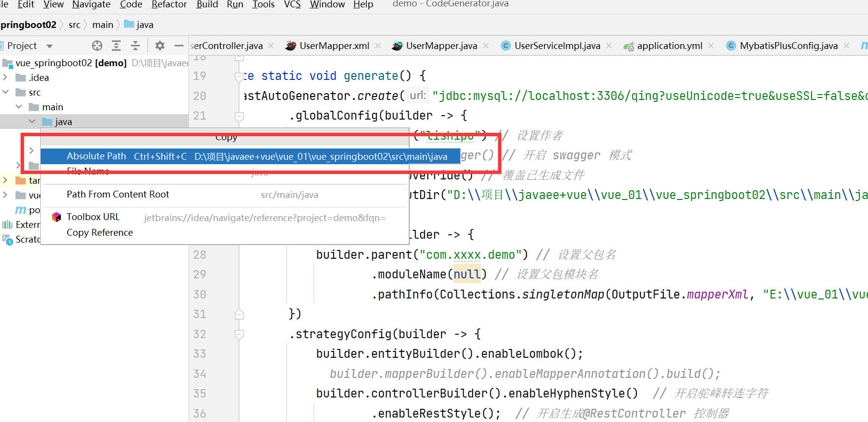
Task: Choose Path From Content Root option
Action: [225, 195]
